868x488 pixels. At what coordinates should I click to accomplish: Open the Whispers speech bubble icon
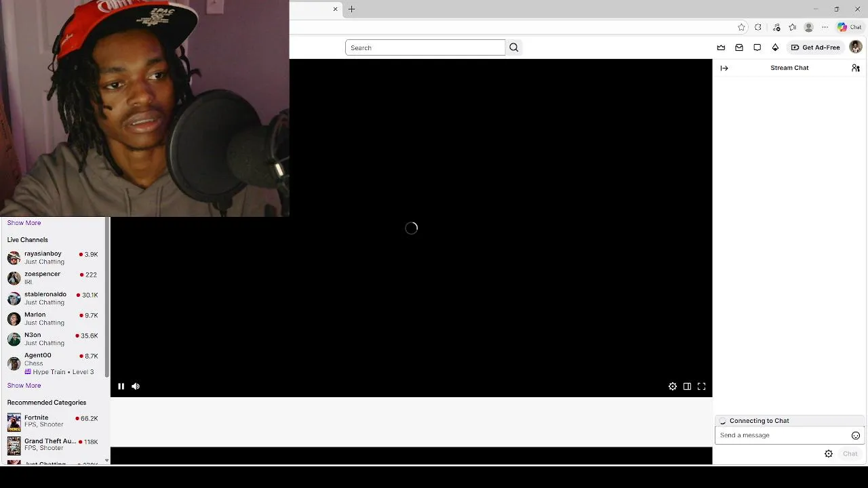(757, 47)
